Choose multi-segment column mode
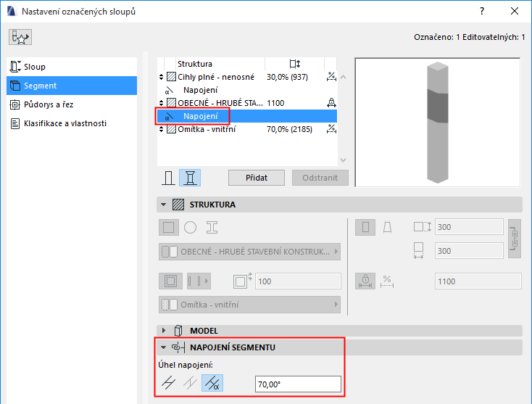The image size is (532, 404). (x=190, y=178)
